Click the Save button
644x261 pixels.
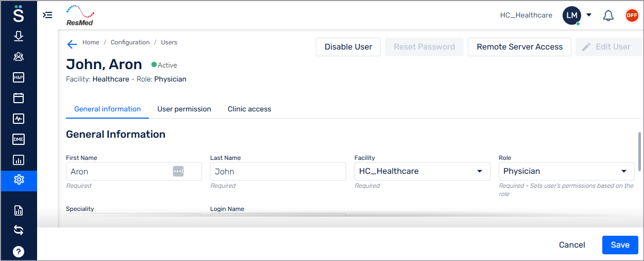pyautogui.click(x=620, y=245)
